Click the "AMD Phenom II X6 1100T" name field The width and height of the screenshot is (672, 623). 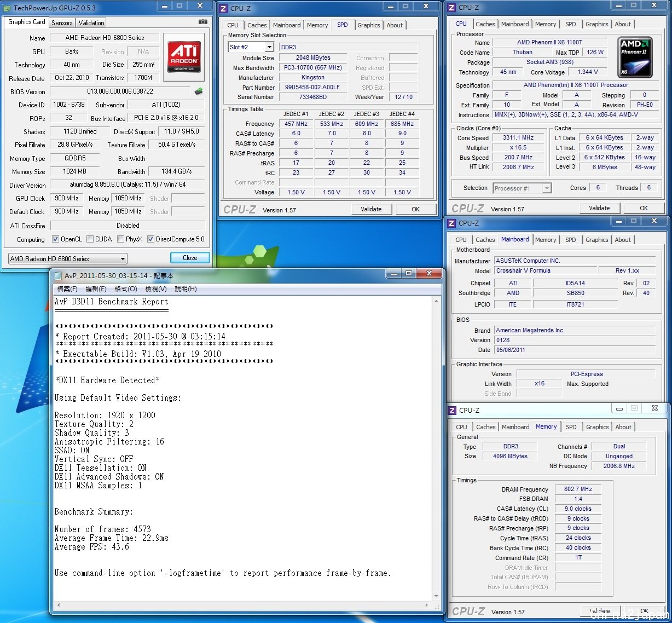(550, 42)
